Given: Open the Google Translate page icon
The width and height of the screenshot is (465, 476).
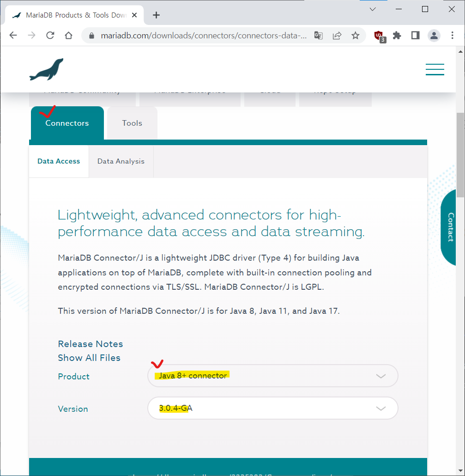Looking at the screenshot, I should tap(318, 36).
